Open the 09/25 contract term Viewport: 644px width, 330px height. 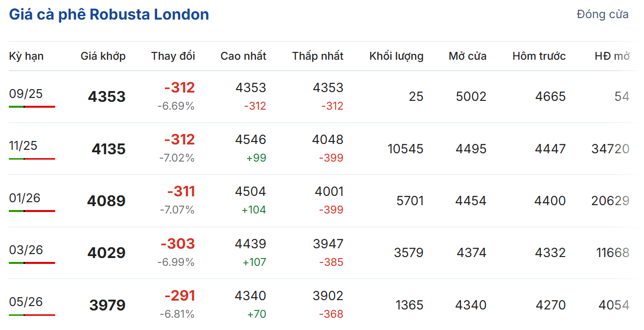(26, 94)
